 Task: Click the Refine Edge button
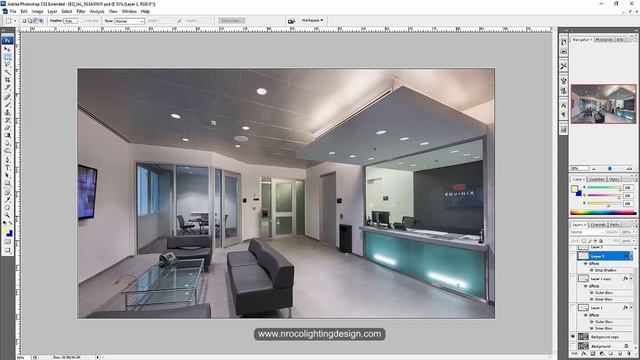pos(231,21)
